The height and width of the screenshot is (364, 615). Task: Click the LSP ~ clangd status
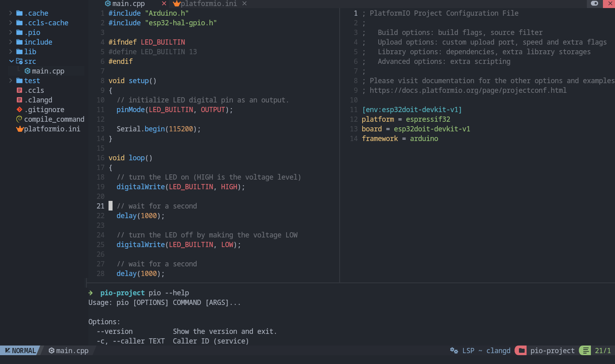point(486,351)
